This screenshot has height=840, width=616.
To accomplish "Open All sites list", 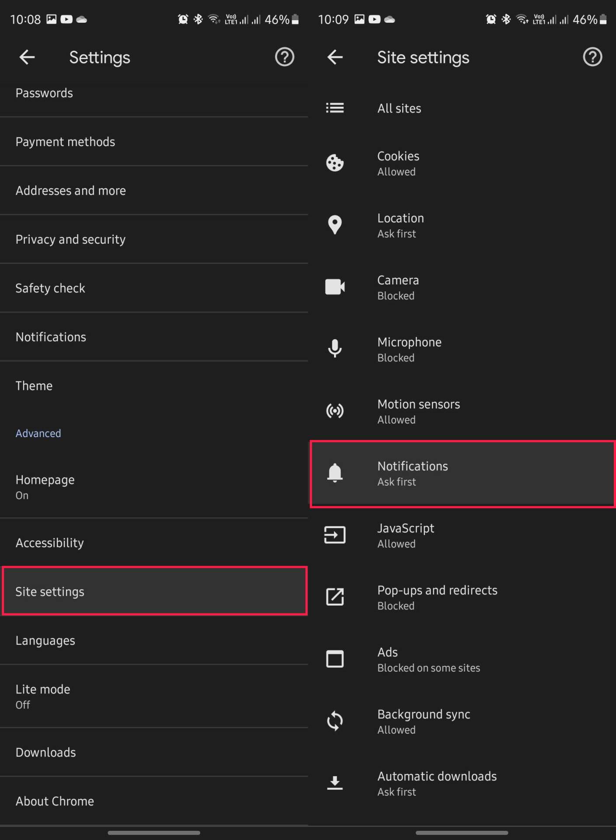I will [x=462, y=108].
